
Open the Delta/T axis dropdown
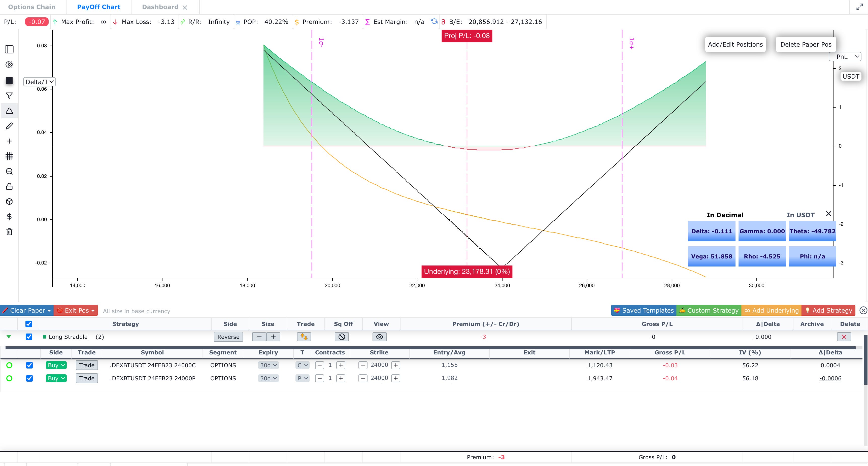39,82
